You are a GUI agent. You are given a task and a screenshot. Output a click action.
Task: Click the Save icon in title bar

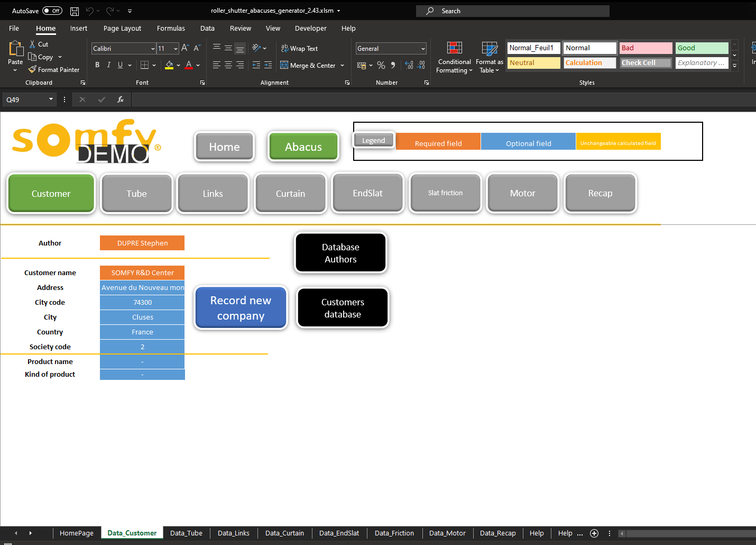pos(75,11)
